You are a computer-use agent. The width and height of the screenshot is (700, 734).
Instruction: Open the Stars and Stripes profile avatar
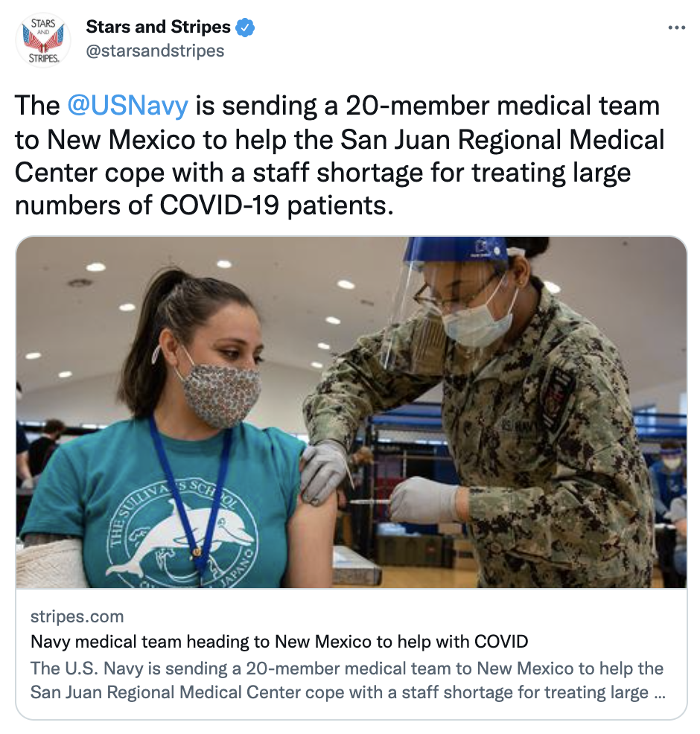coord(43,40)
